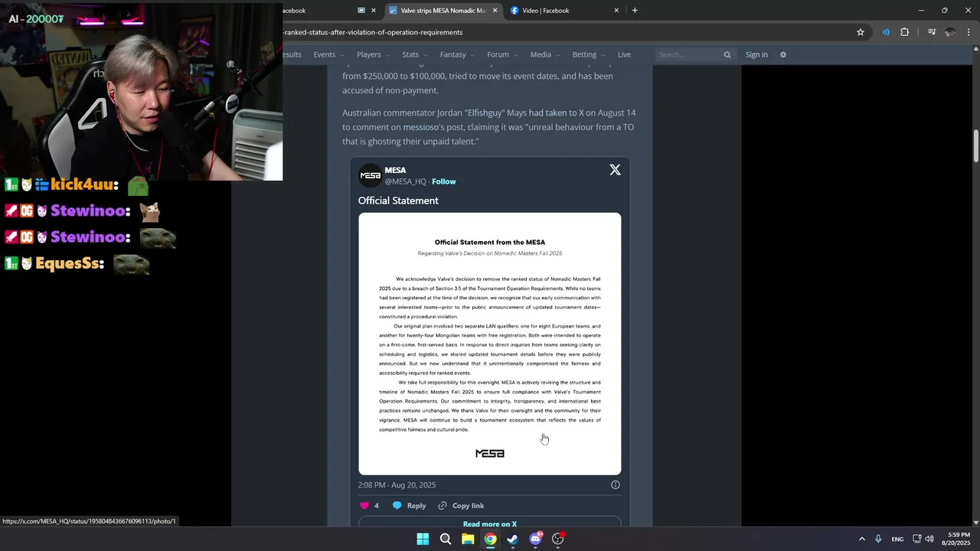Viewport: 980px width, 551px height.
Task: Expand the Events menu
Action: tap(328, 54)
